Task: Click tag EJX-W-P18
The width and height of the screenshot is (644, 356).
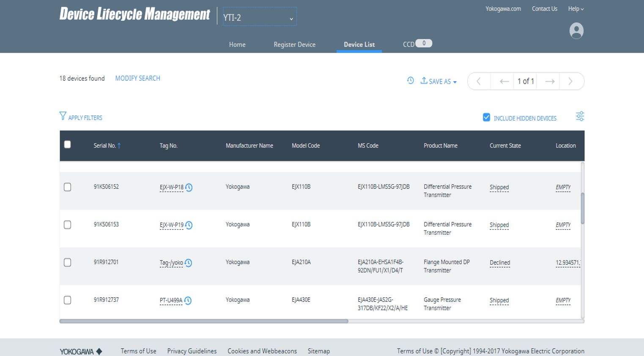Action: (x=171, y=187)
